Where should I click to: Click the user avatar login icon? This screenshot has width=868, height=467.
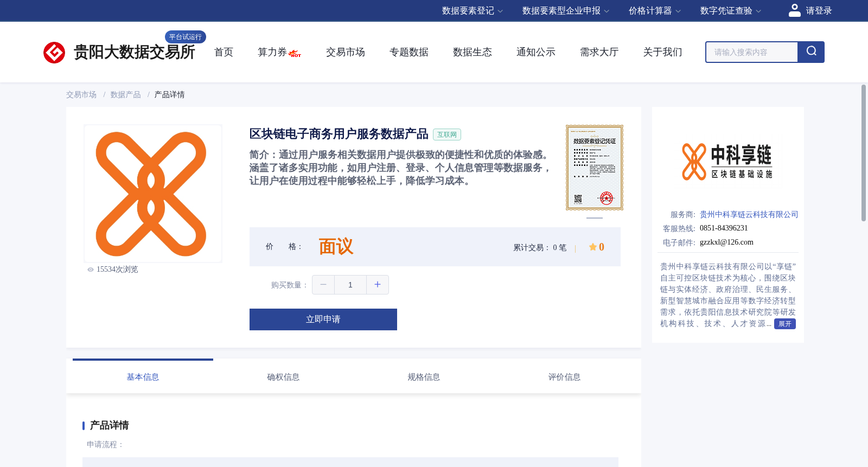794,10
